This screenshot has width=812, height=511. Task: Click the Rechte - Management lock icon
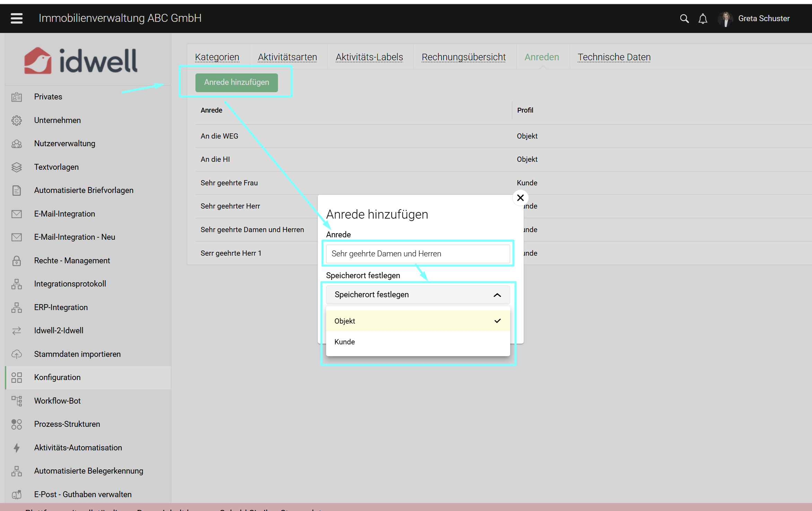tap(17, 261)
